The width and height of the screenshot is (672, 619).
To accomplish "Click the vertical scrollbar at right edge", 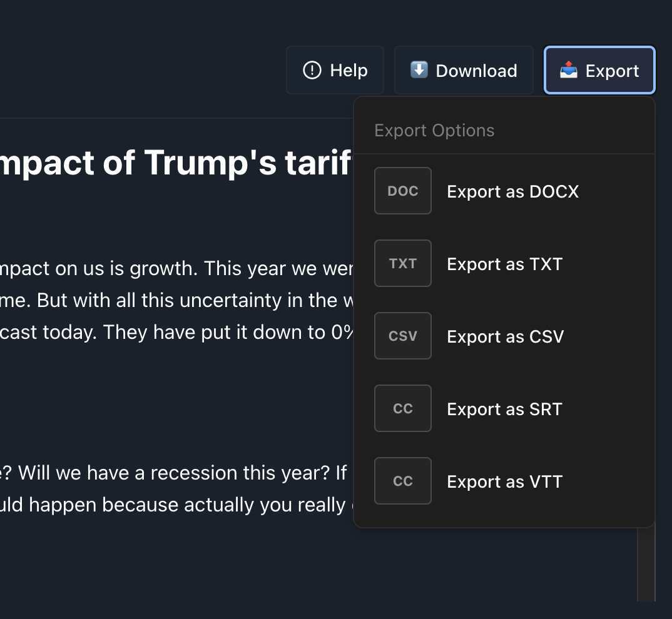I will pyautogui.click(x=646, y=563).
